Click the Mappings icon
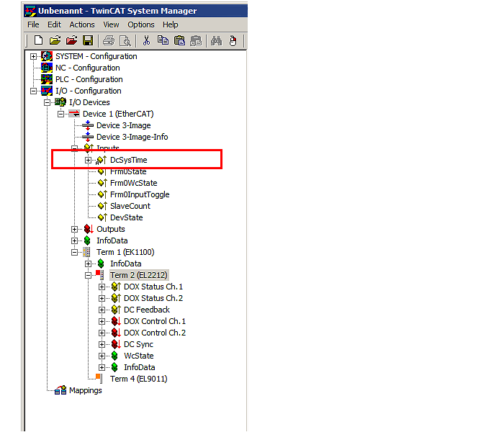The image size is (504, 432). tap(60, 390)
